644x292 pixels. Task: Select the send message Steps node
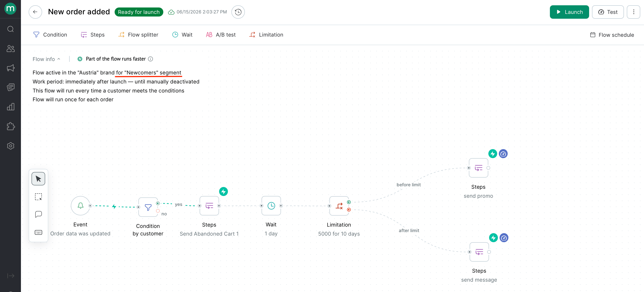[x=479, y=252]
